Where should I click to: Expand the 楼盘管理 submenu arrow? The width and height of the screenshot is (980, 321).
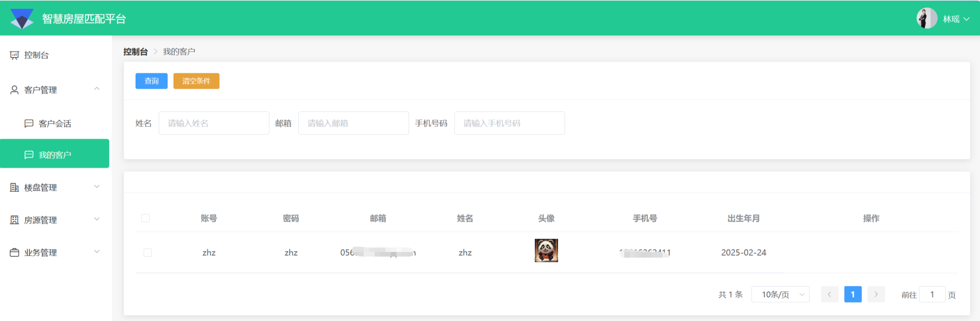pyautogui.click(x=97, y=187)
